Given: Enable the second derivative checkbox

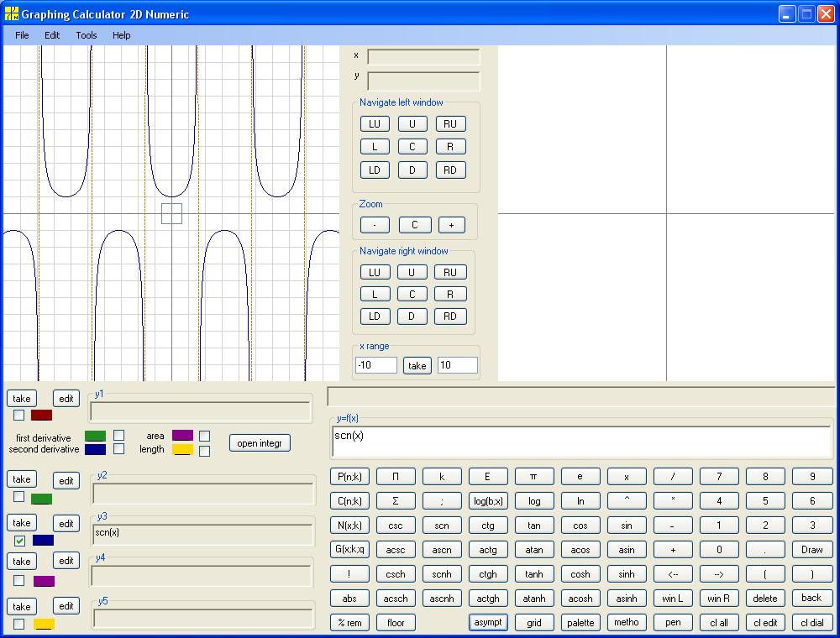Looking at the screenshot, I should 119,448.
